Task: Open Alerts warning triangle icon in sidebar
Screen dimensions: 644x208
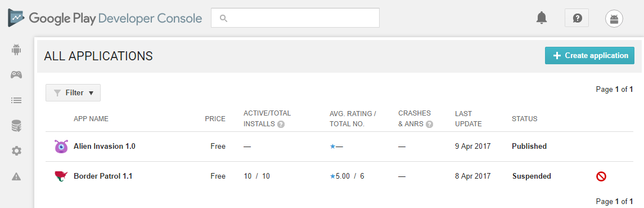Action: pos(16,176)
